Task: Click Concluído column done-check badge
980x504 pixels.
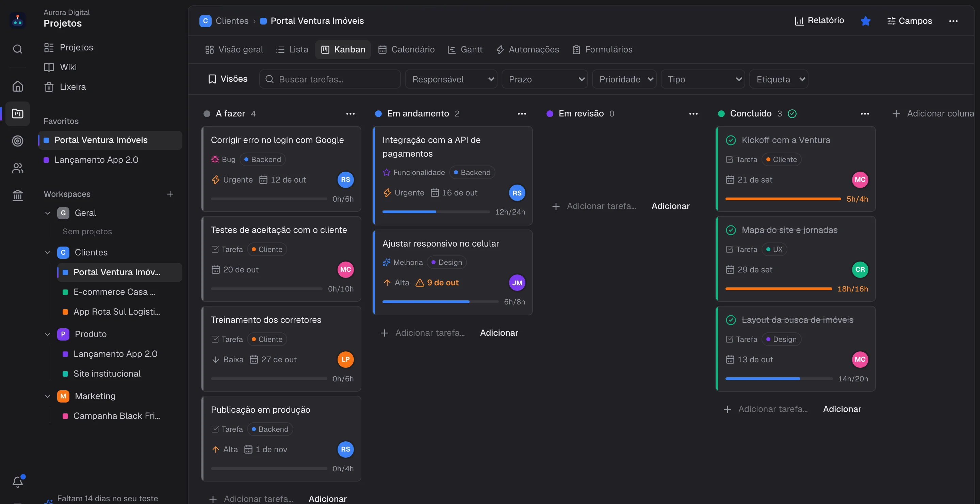Action: point(792,113)
